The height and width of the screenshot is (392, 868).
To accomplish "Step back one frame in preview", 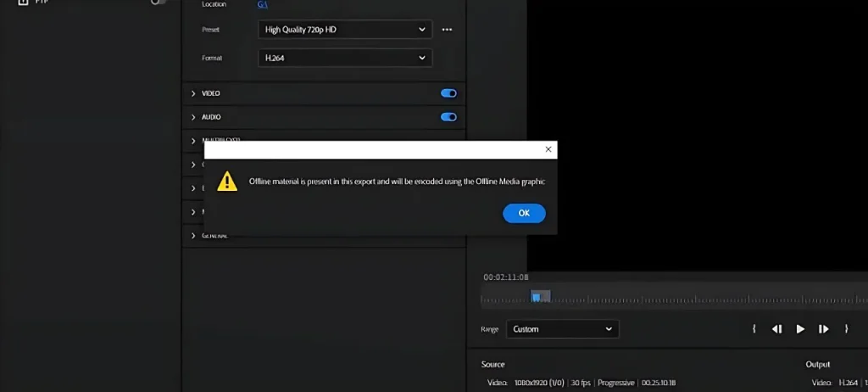I will pos(776,329).
